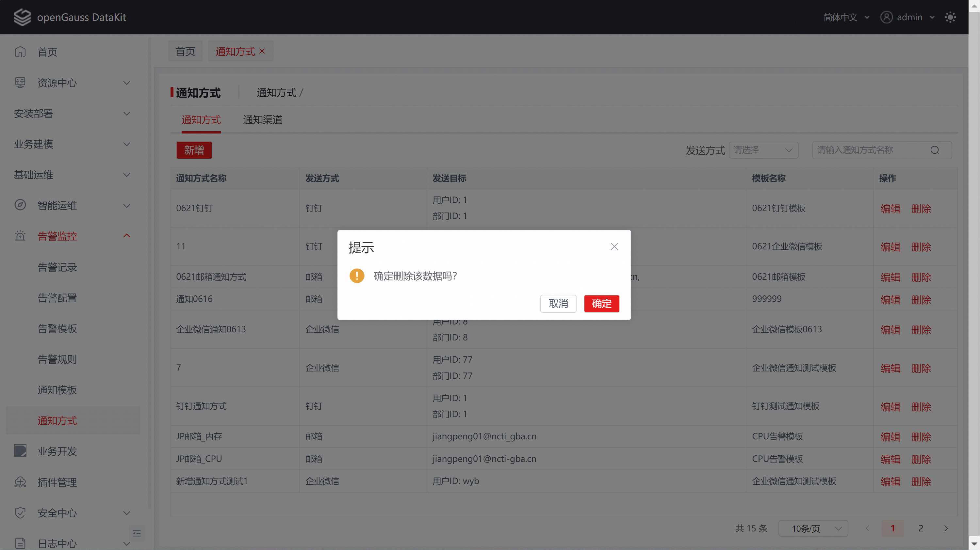Select 告警规则 in the sidebar menu

(x=57, y=359)
